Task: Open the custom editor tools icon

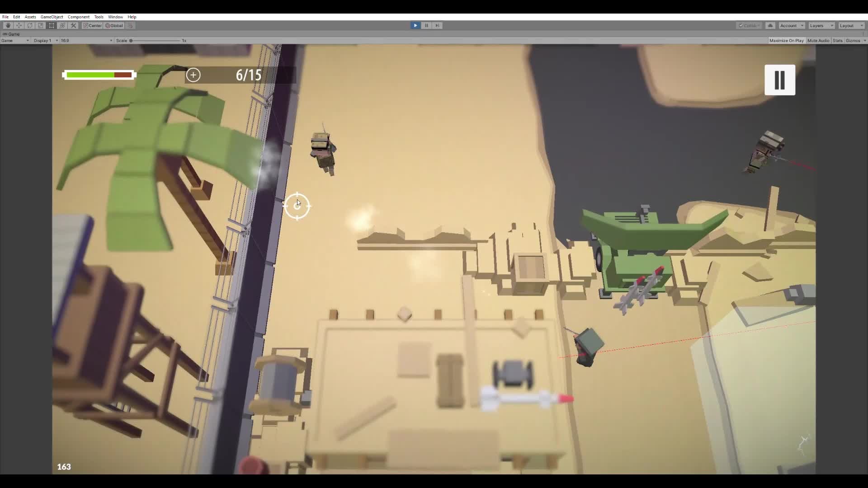Action: [x=73, y=26]
